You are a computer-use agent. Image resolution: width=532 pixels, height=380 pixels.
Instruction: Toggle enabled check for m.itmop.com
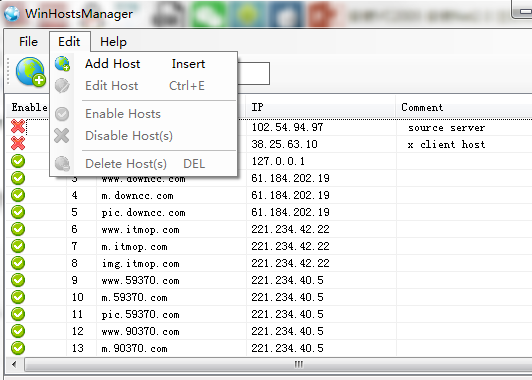pyautogui.click(x=18, y=246)
